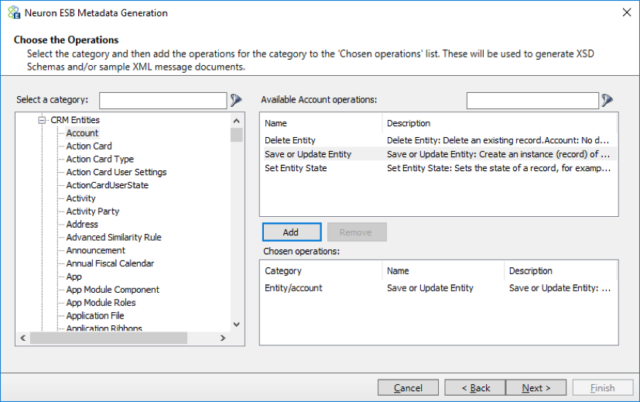Click the category filter funnel icon
The image size is (640, 402).
click(236, 100)
